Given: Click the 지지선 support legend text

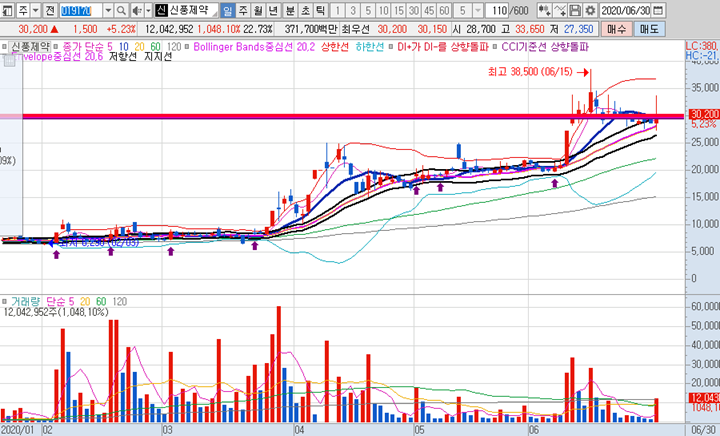Looking at the screenshot, I should (158, 57).
